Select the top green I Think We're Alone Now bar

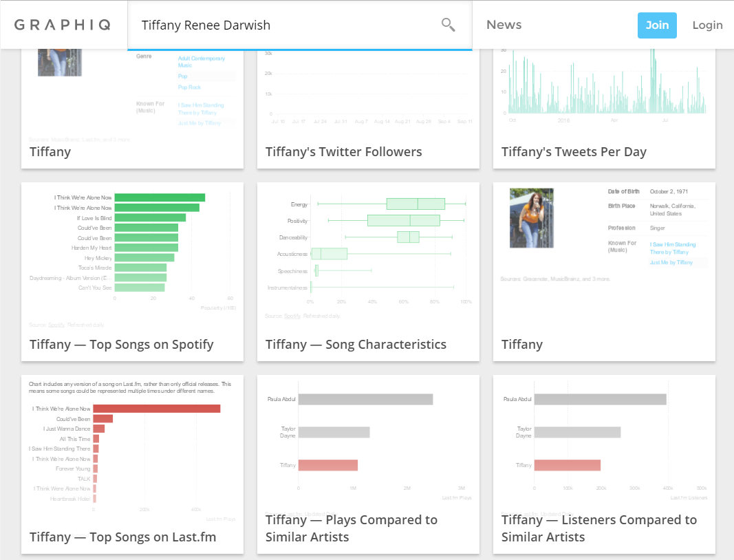pos(160,197)
